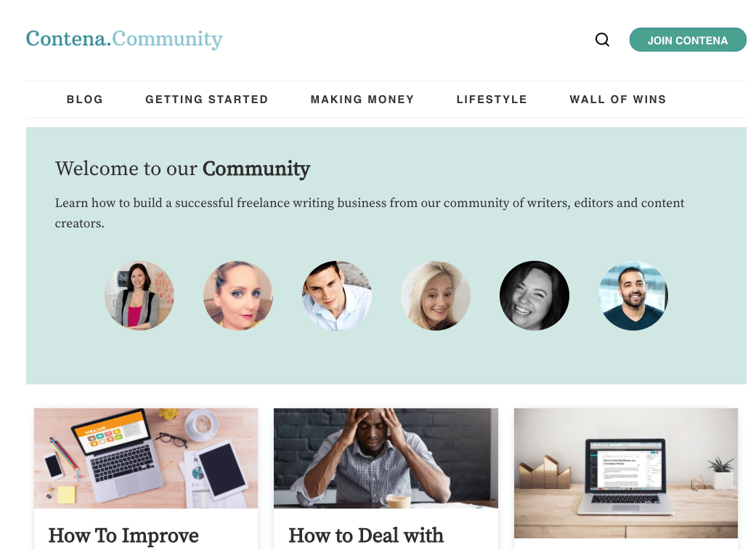Click the Join Contena button
The height and width of the screenshot is (550, 756).
[x=688, y=40]
